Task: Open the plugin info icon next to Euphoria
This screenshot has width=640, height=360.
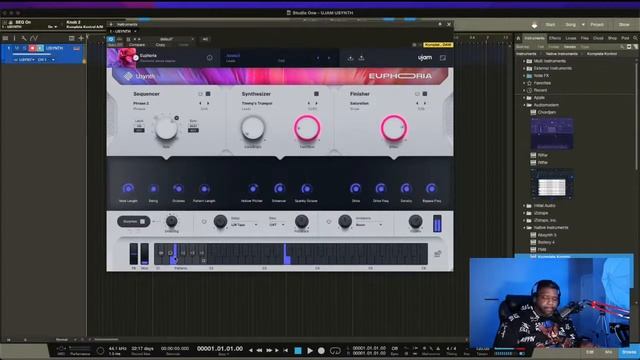Action: (x=209, y=58)
